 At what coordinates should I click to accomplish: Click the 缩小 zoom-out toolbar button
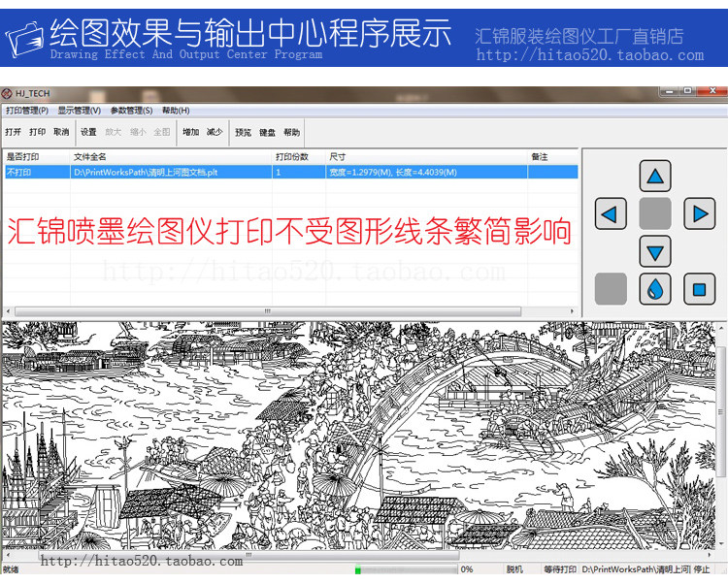[x=138, y=132]
